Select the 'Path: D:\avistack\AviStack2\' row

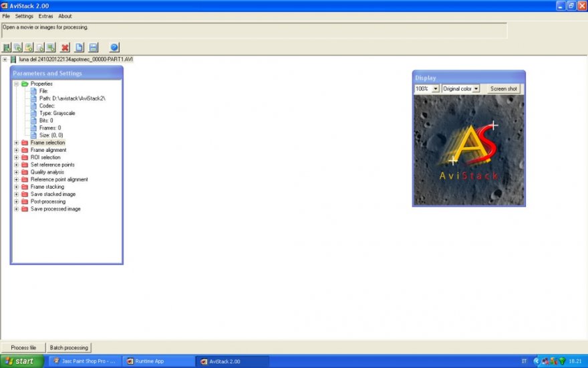click(72, 98)
